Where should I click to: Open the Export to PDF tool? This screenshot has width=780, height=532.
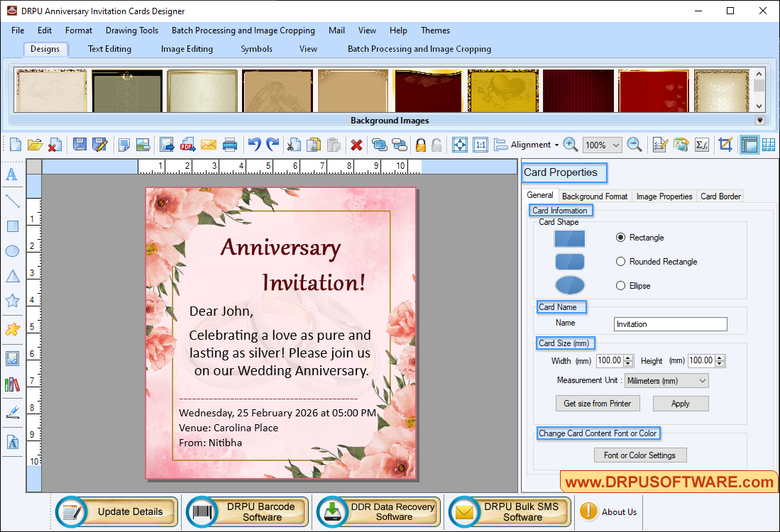pos(187,144)
